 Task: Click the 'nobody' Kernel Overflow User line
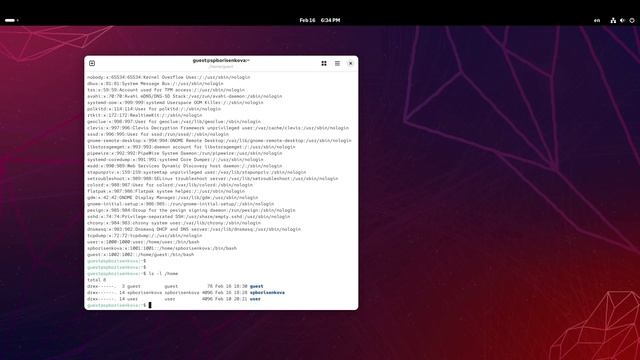pos(169,77)
